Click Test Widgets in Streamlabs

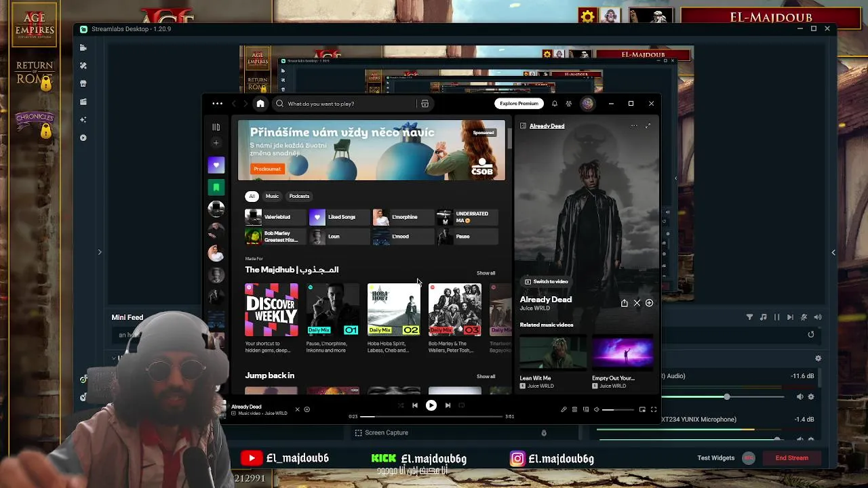pos(715,458)
